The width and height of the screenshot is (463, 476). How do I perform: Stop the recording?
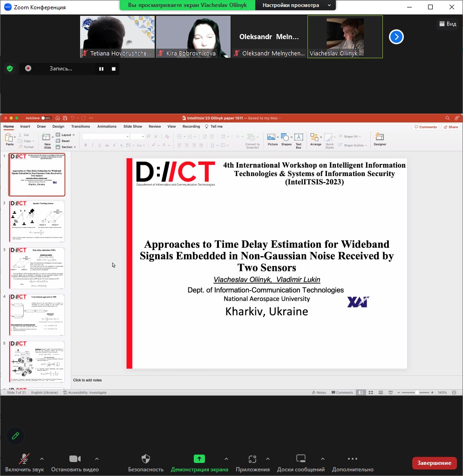tap(113, 69)
